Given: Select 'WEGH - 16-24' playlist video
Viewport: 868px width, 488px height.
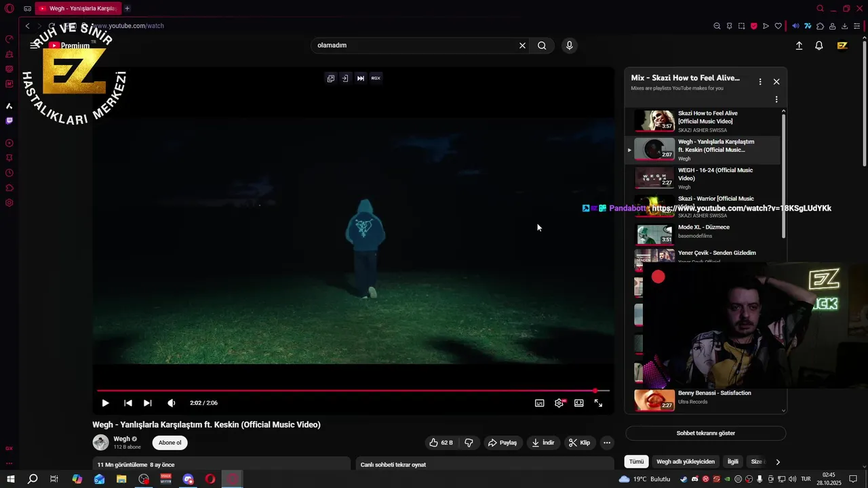Looking at the screenshot, I should point(703,178).
